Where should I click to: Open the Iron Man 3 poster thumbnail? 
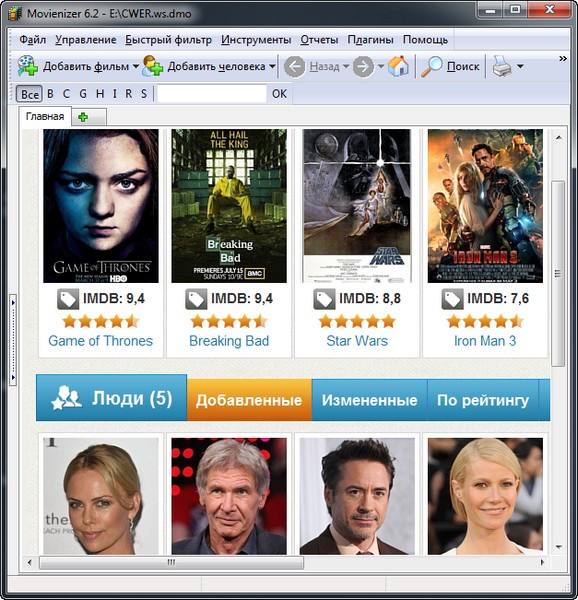pos(485,206)
